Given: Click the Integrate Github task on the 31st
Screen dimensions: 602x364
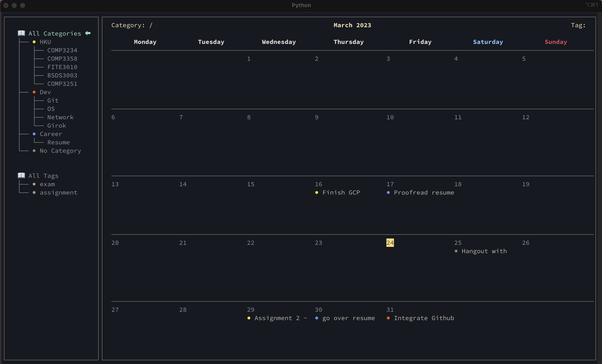Looking at the screenshot, I should pos(424,318).
